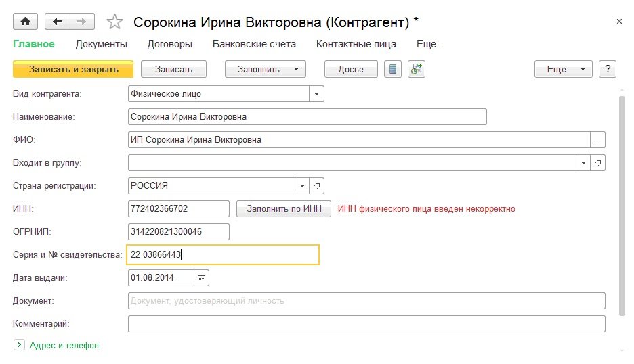Open calendar picker for Дата выдачи
The height and width of the screenshot is (364, 634).
pyautogui.click(x=201, y=277)
